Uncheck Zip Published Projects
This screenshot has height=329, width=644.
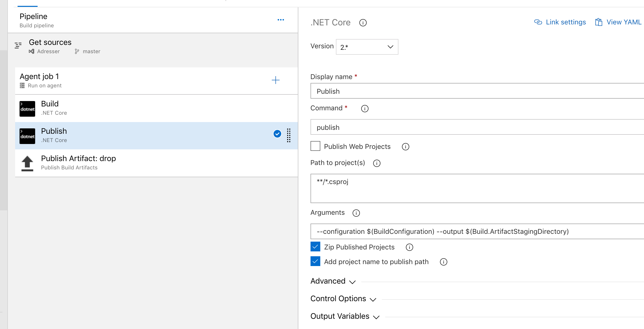pos(315,247)
